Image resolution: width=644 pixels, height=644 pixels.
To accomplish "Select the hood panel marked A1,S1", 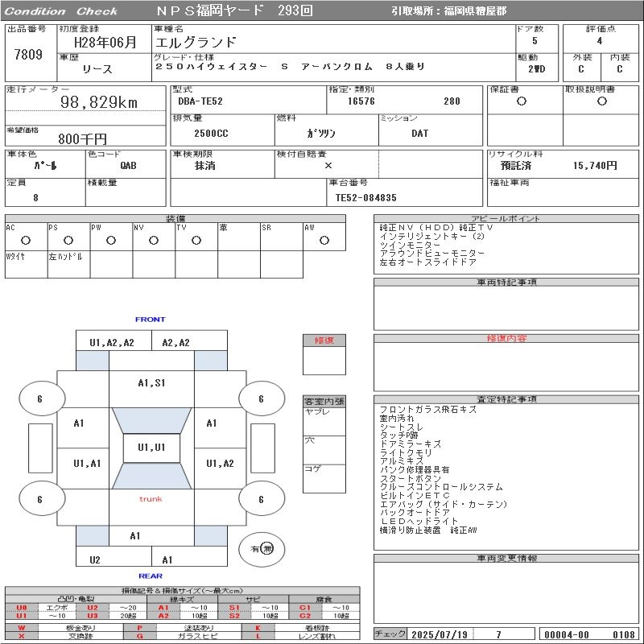I will tap(151, 383).
